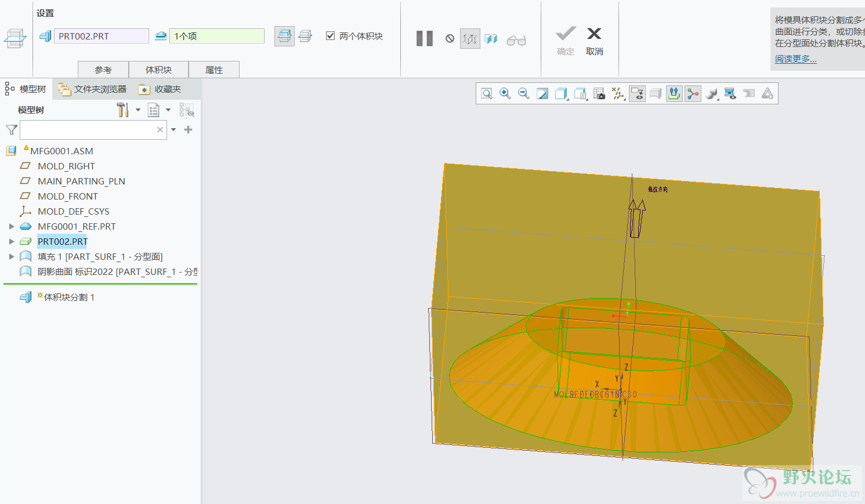Click the no-preview circle icon

tap(450, 39)
